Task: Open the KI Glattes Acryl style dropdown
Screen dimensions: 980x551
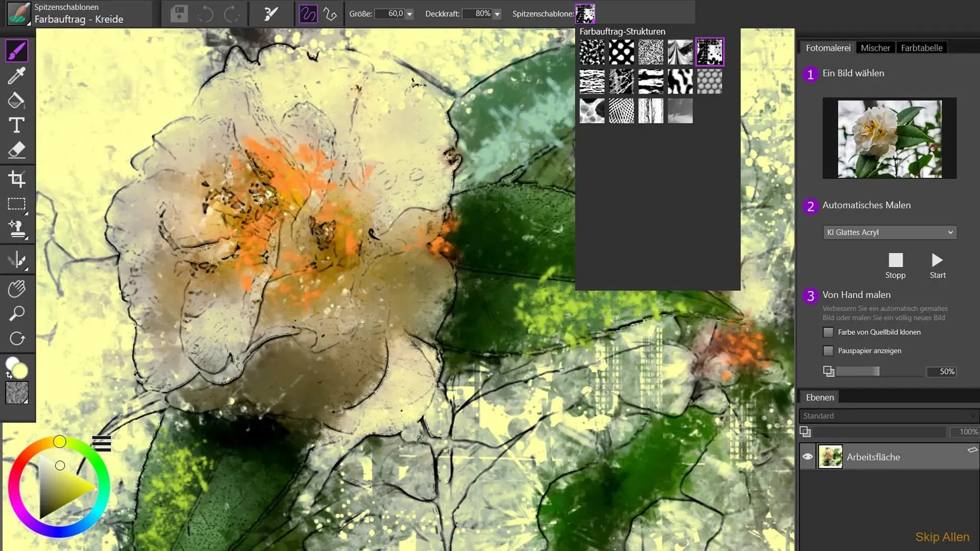Action: click(889, 232)
